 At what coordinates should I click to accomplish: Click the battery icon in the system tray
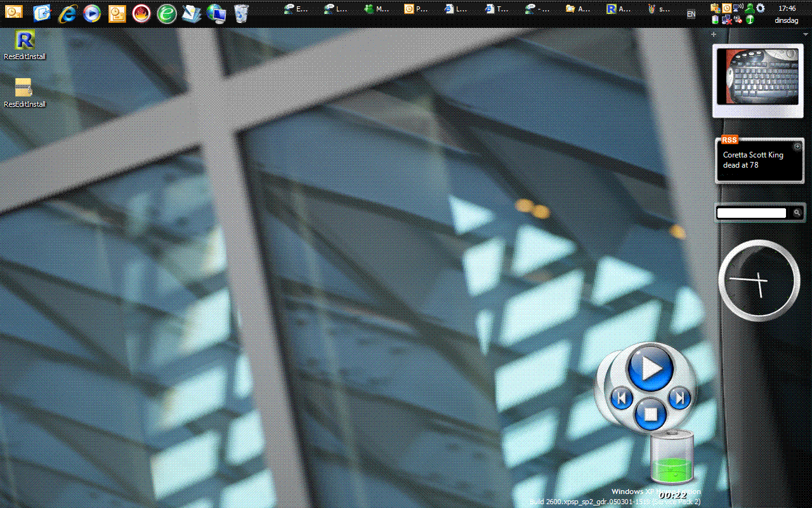(x=715, y=20)
